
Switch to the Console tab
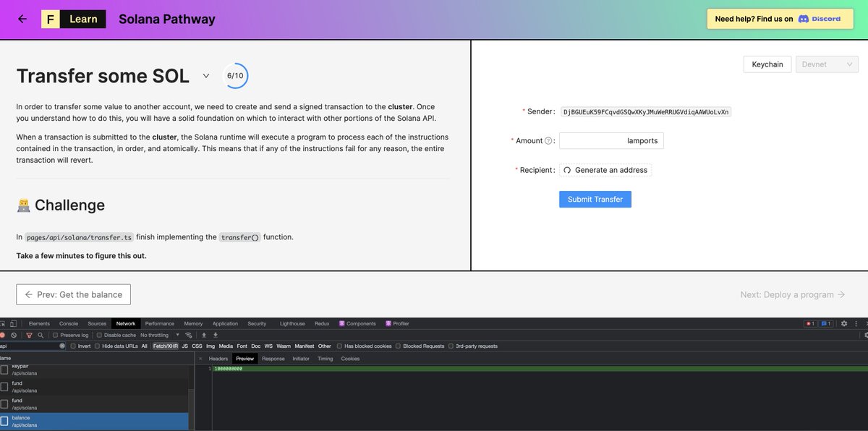coord(69,324)
